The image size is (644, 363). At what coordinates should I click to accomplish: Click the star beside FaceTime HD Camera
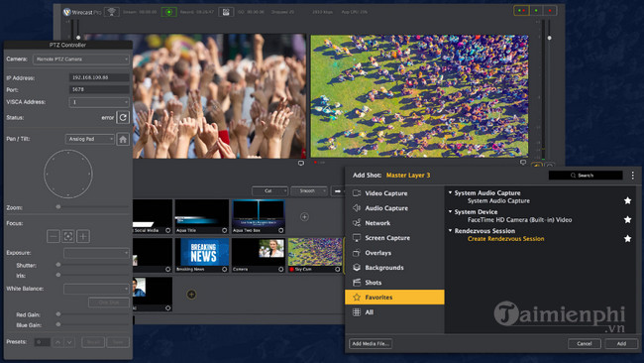click(x=627, y=219)
